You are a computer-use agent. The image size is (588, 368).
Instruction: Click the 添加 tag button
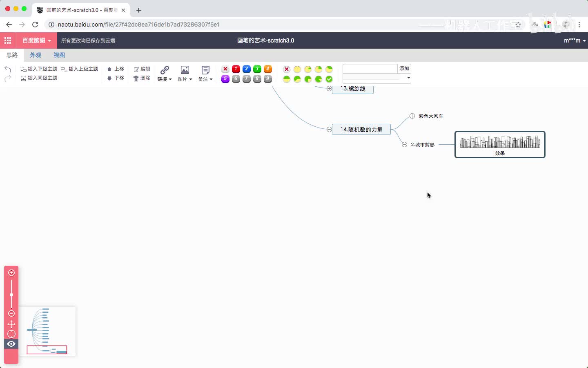404,69
